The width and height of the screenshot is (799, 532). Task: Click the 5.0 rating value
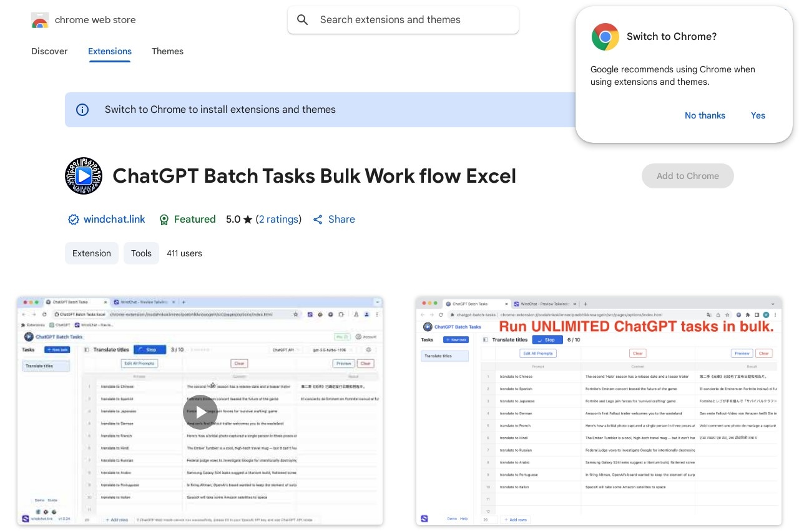(x=233, y=220)
